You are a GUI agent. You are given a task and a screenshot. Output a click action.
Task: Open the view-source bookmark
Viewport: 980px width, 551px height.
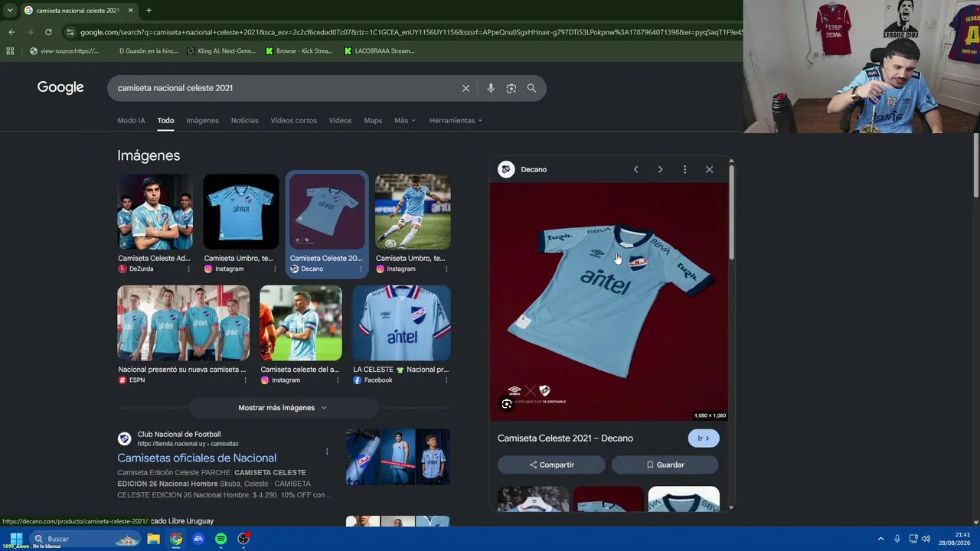64,51
